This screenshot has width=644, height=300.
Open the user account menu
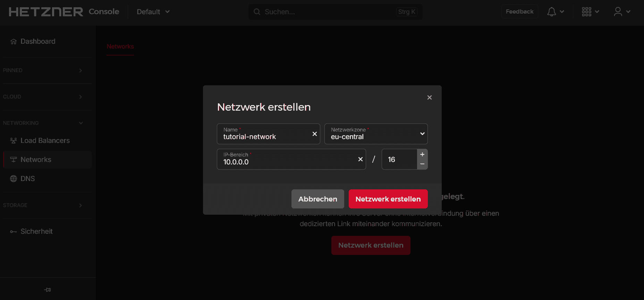tap(618, 12)
